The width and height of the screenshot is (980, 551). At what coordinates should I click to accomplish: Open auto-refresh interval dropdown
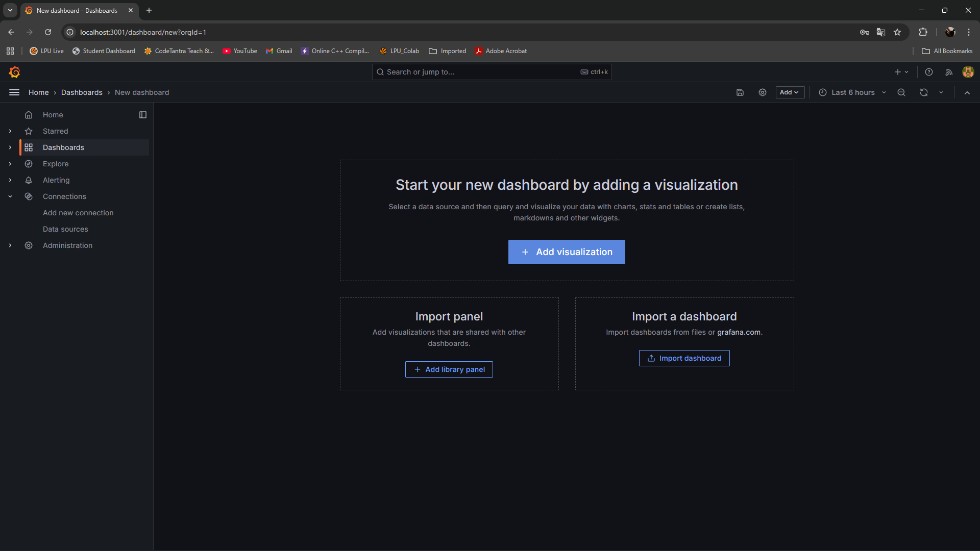click(941, 92)
